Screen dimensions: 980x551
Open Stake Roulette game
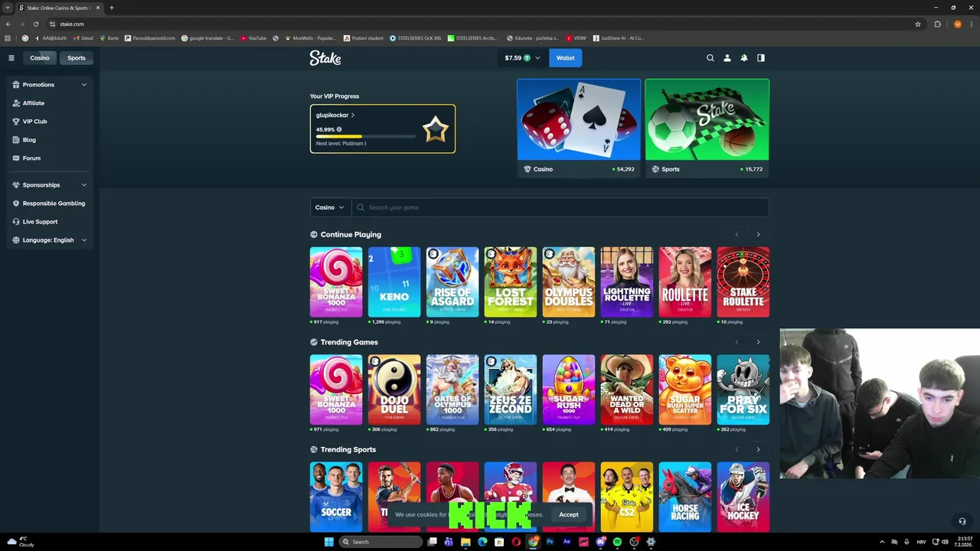click(743, 282)
